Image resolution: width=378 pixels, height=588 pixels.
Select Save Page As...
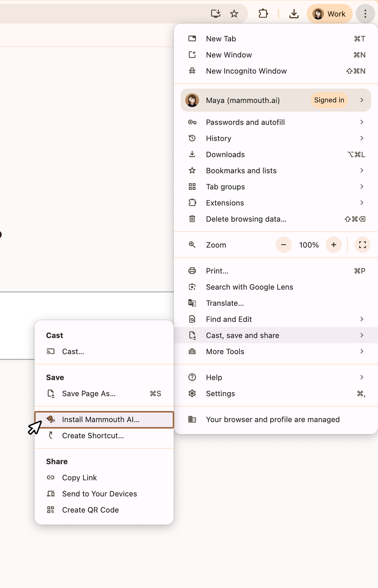click(104, 394)
